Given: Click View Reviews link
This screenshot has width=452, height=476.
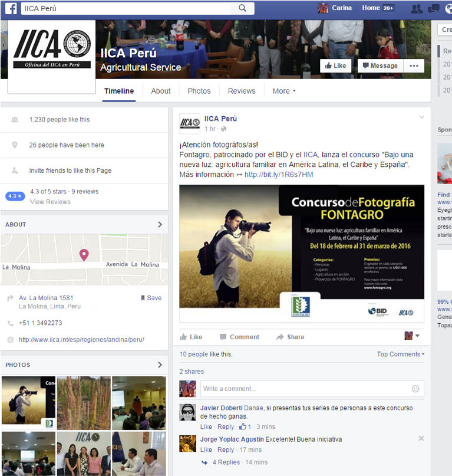Looking at the screenshot, I should 50,202.
